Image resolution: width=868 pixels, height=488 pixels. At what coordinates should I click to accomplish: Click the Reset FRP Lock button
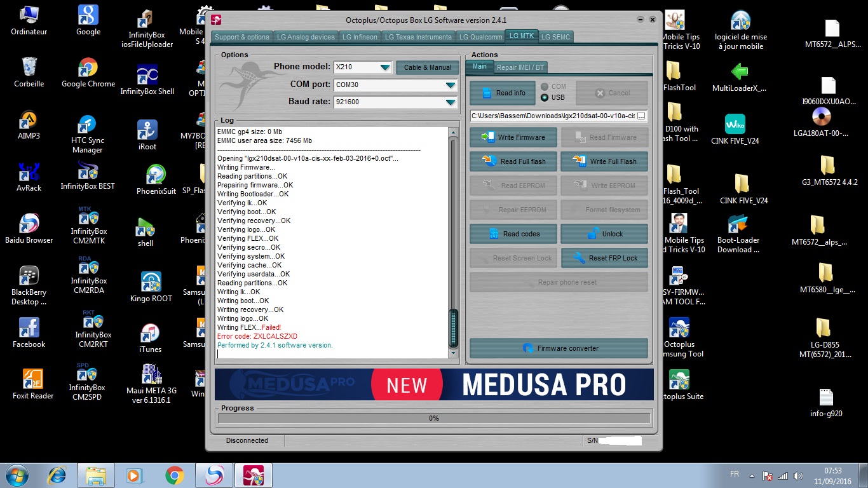(x=604, y=258)
